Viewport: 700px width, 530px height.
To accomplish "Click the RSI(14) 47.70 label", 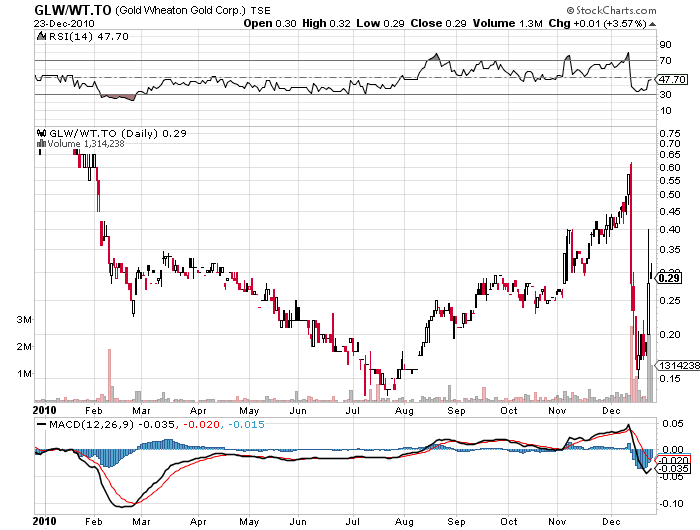I will pyautogui.click(x=88, y=37).
